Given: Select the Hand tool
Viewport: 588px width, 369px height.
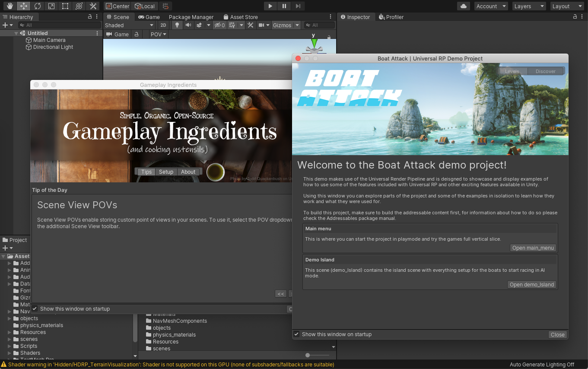Looking at the screenshot, I should point(10,6).
